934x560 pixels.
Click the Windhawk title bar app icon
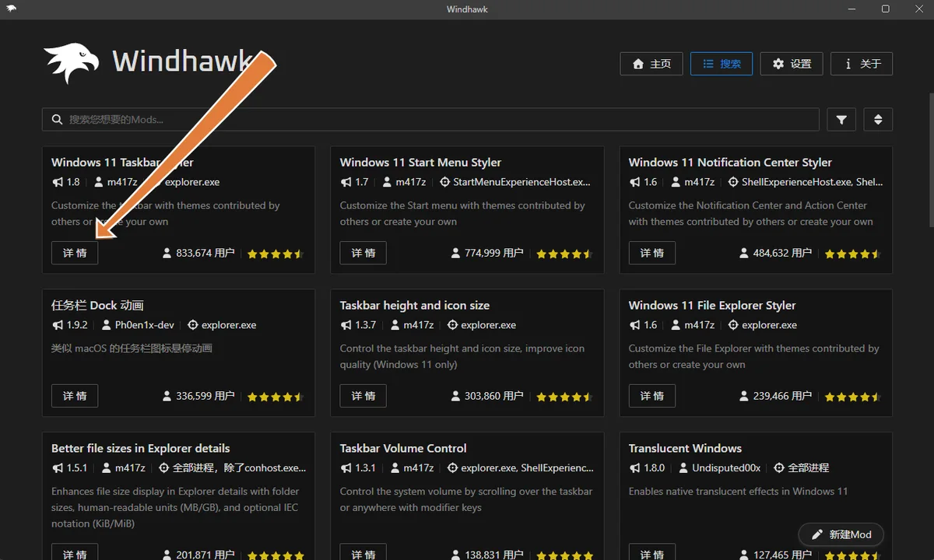[x=12, y=9]
